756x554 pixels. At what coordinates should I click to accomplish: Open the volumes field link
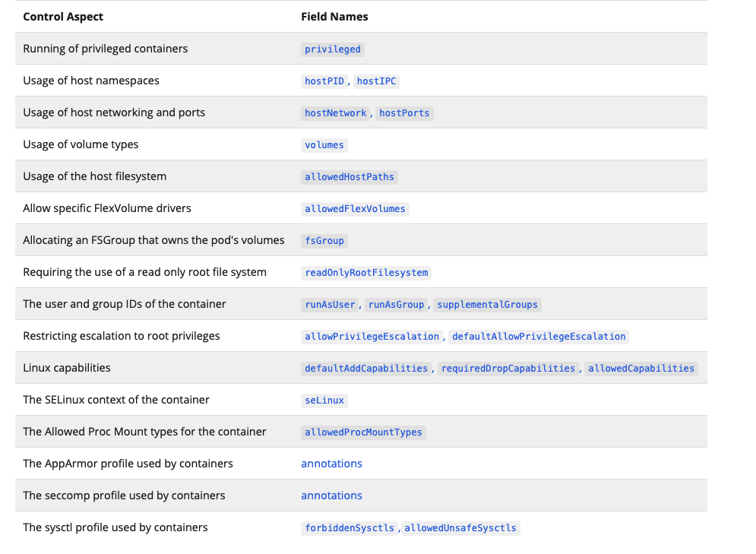point(324,144)
